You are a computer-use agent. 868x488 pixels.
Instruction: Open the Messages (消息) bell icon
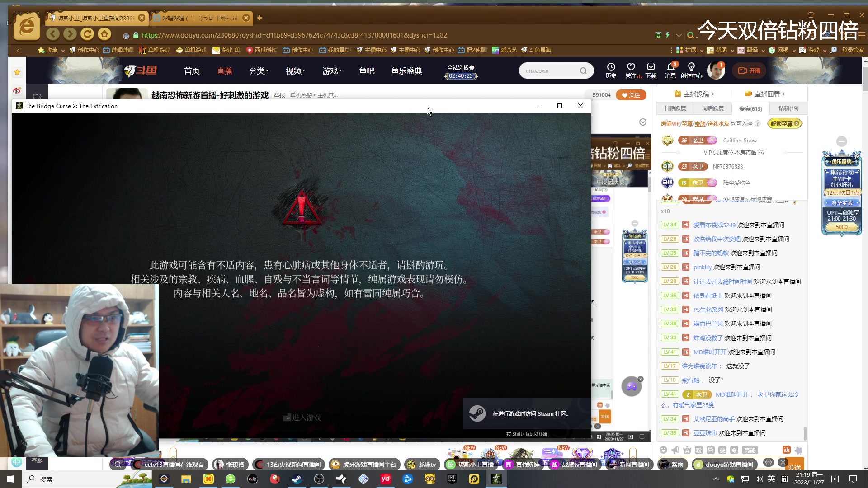point(670,67)
